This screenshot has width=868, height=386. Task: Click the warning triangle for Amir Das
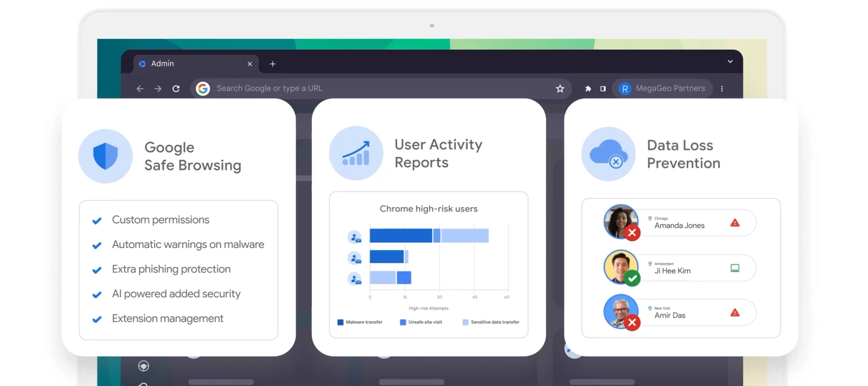[735, 313]
